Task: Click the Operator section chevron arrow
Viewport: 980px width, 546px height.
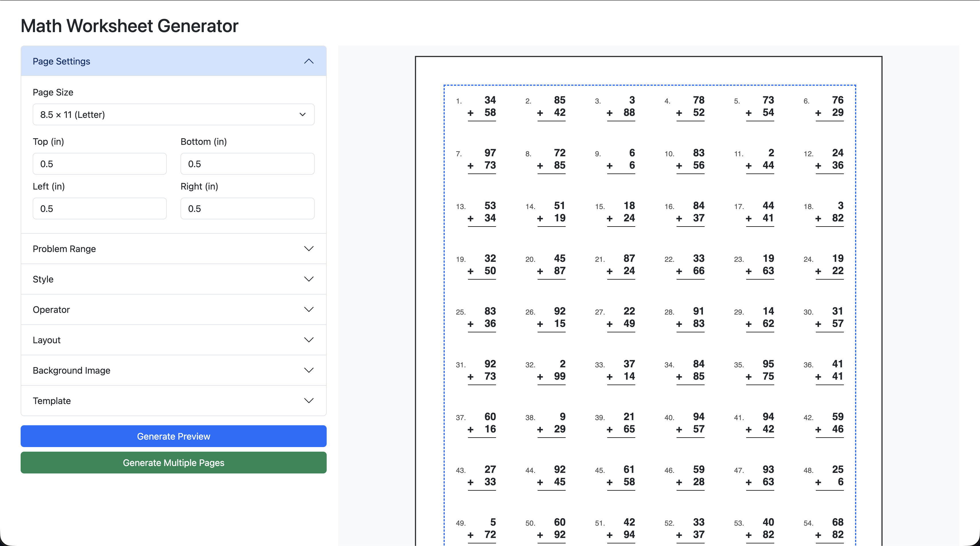Action: (x=309, y=309)
